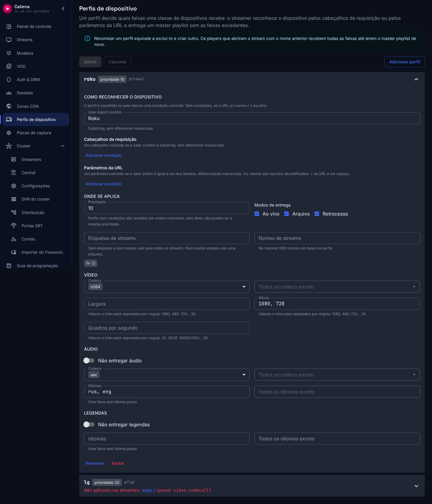Screen dimensions: 432x504
Task: Click the Adicionar perfil button
Action: 404,62
